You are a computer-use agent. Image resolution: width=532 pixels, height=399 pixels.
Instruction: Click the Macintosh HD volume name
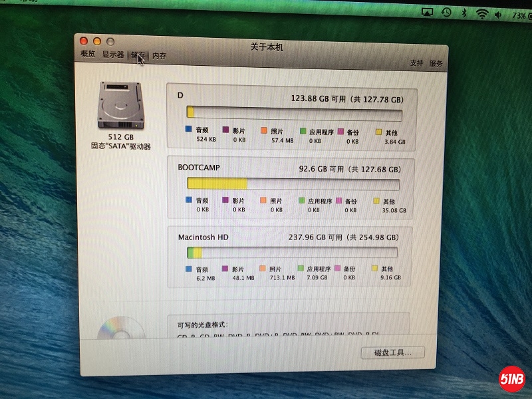pos(203,237)
